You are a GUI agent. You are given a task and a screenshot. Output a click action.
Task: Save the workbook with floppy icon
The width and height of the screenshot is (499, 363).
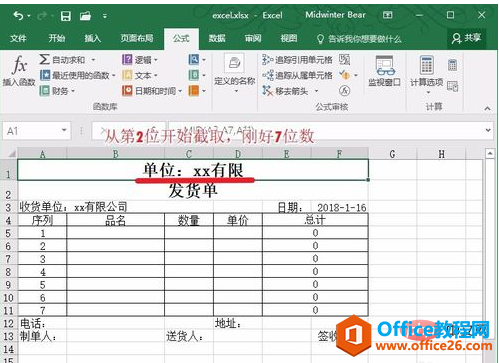(65, 16)
